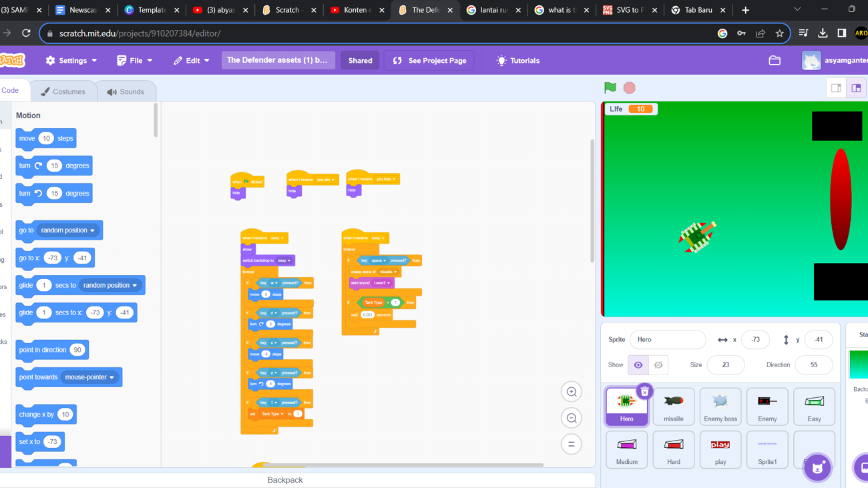Open media control icon in Chrome toolbar

(803, 33)
